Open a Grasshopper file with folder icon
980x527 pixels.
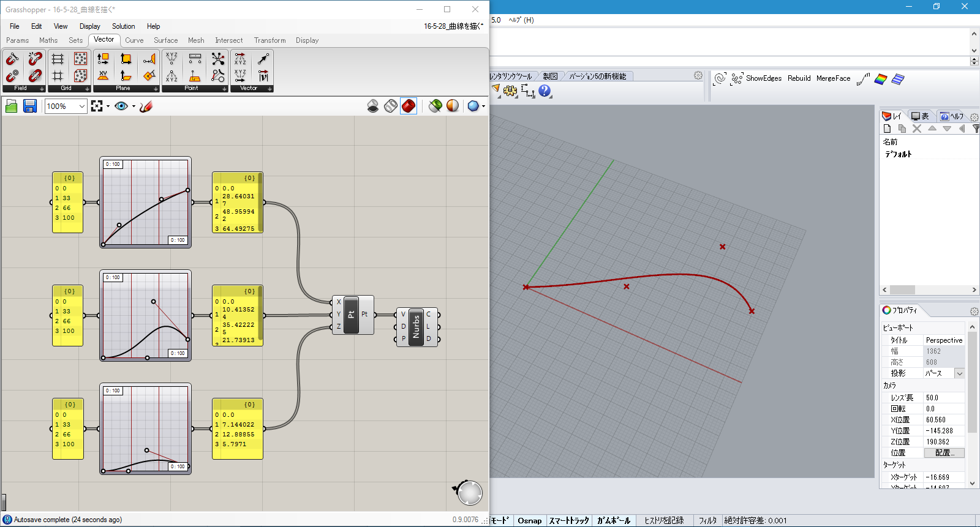click(12, 106)
